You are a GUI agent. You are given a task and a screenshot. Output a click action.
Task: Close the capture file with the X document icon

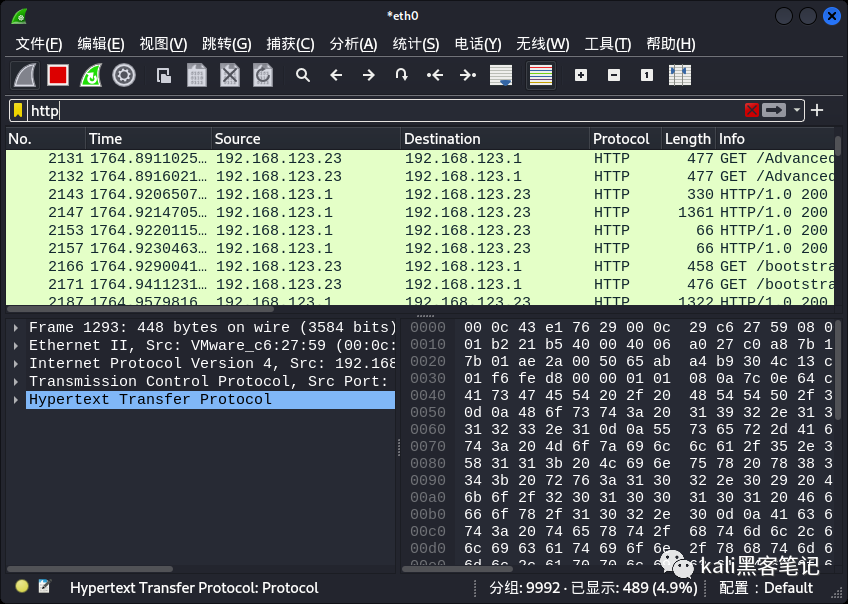click(230, 75)
